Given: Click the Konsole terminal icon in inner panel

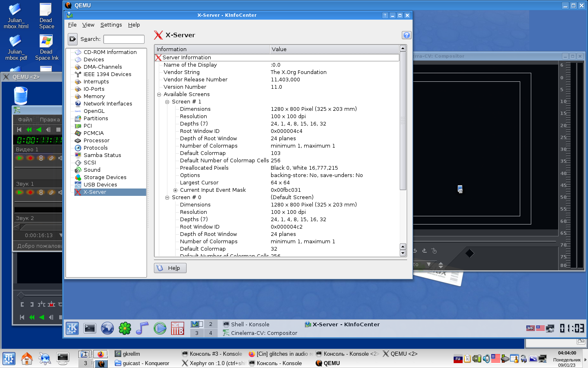Looking at the screenshot, I should [90, 328].
